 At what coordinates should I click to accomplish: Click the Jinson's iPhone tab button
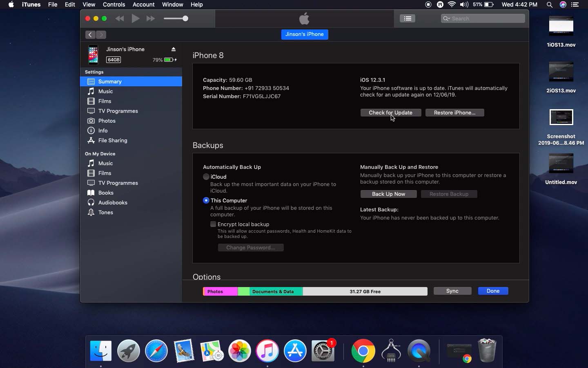coord(305,34)
